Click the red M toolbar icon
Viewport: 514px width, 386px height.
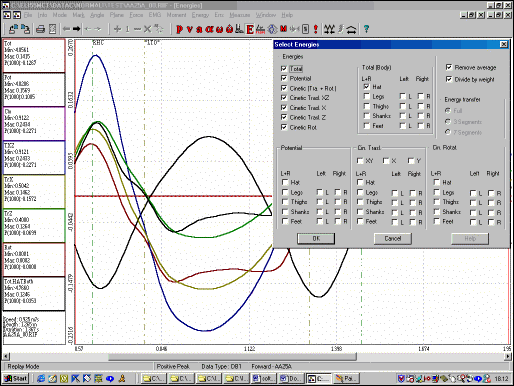pyautogui.click(x=283, y=29)
